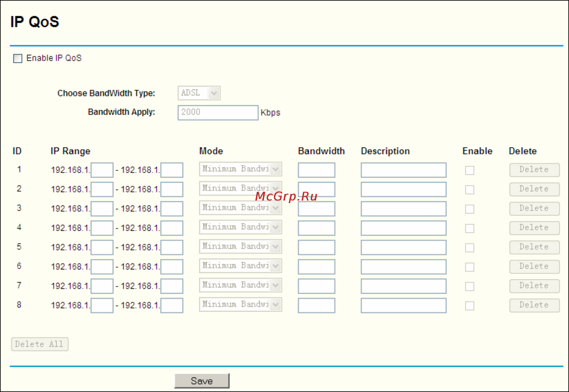
Task: Focus start IP field of rule 6
Action: (102, 267)
